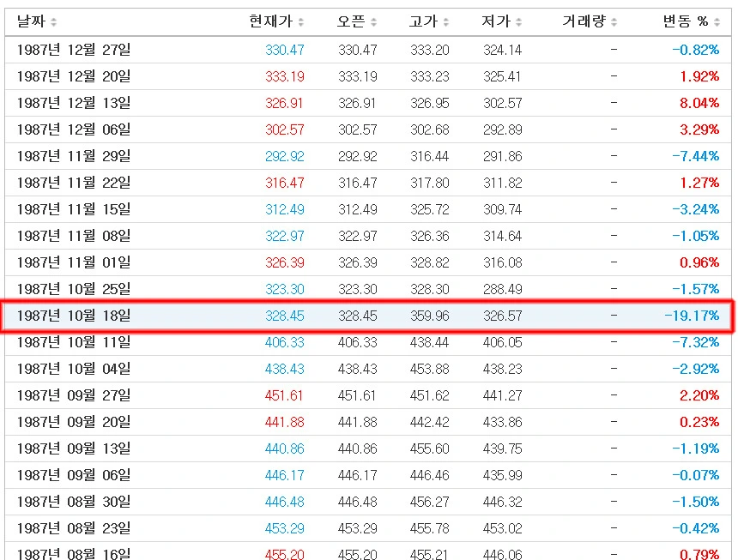Click the 8.04% change value

(x=699, y=103)
